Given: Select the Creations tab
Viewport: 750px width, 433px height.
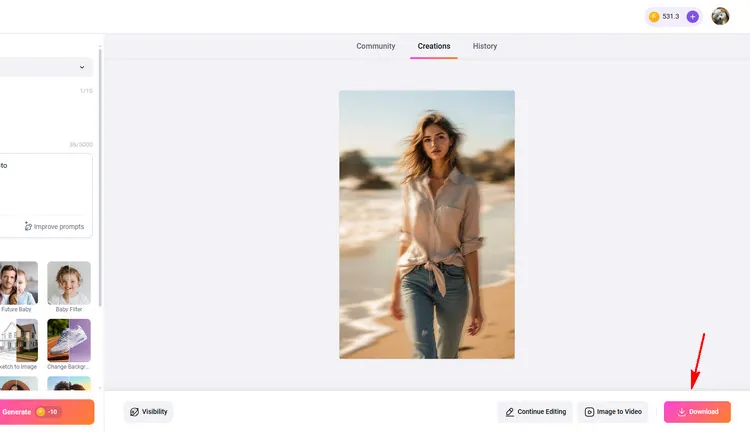Looking at the screenshot, I should 434,46.
